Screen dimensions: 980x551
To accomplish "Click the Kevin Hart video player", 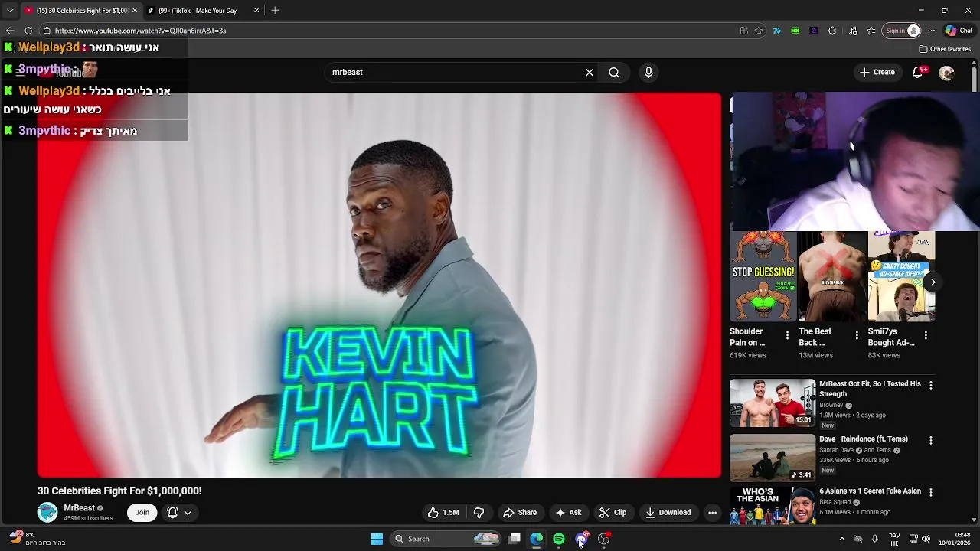I will [x=379, y=285].
